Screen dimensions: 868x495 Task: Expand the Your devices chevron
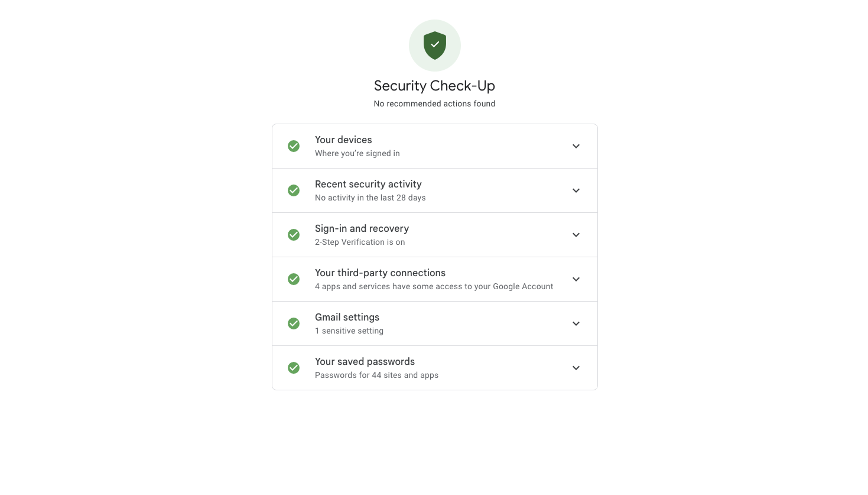click(x=576, y=146)
